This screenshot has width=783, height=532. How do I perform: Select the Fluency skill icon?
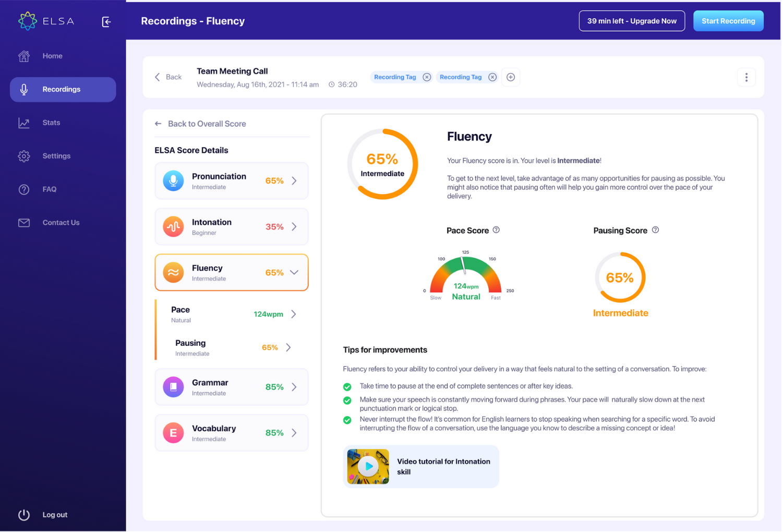point(173,272)
